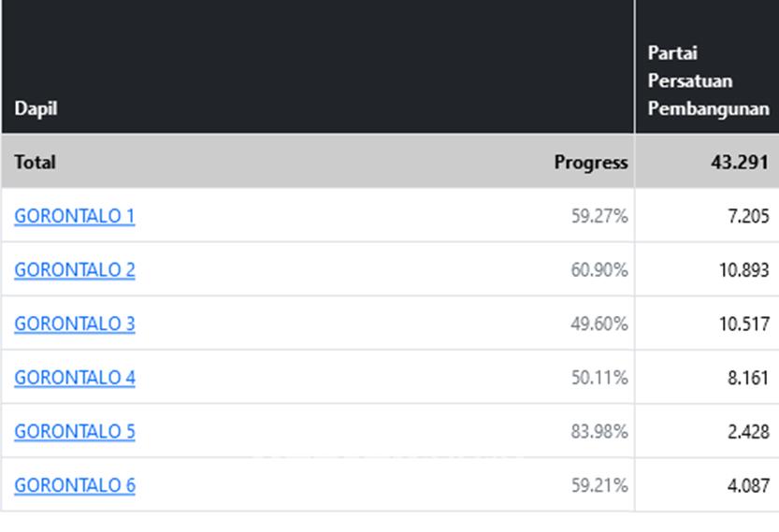The image size is (779, 532).
Task: Click the 83.98% progress value
Action: [599, 431]
